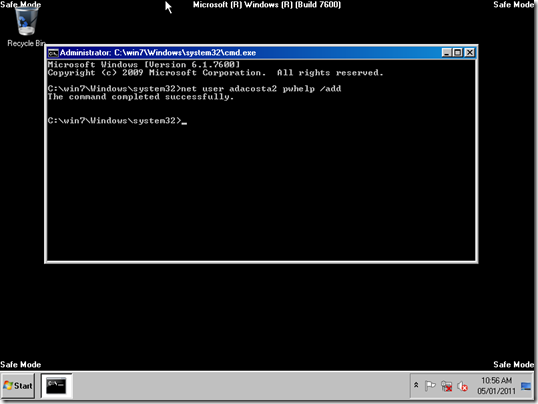Open the disconnected network tray icon
This screenshot has height=404, width=538.
coord(446,386)
